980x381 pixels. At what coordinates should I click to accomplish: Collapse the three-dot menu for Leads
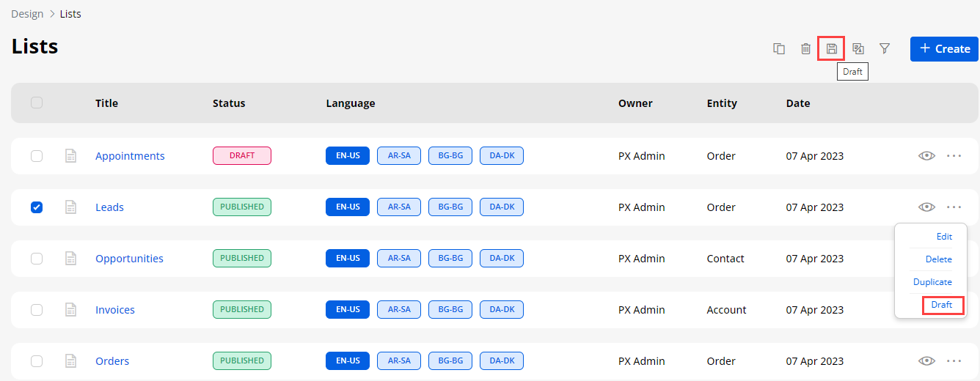click(x=954, y=207)
